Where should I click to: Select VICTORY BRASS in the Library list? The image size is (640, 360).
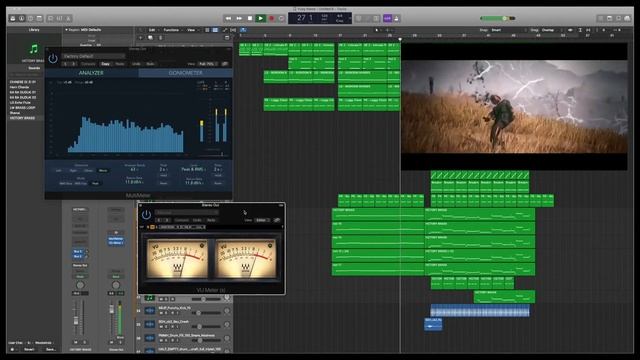(x=22, y=118)
